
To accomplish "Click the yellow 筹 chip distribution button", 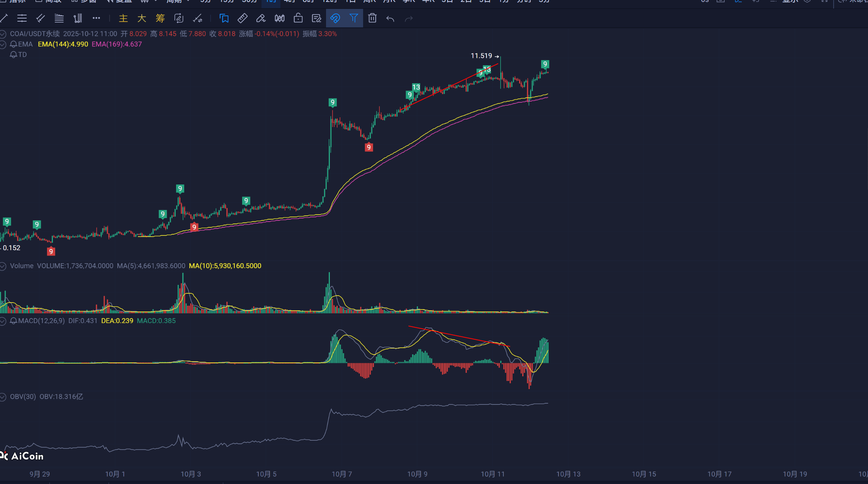I will (160, 18).
